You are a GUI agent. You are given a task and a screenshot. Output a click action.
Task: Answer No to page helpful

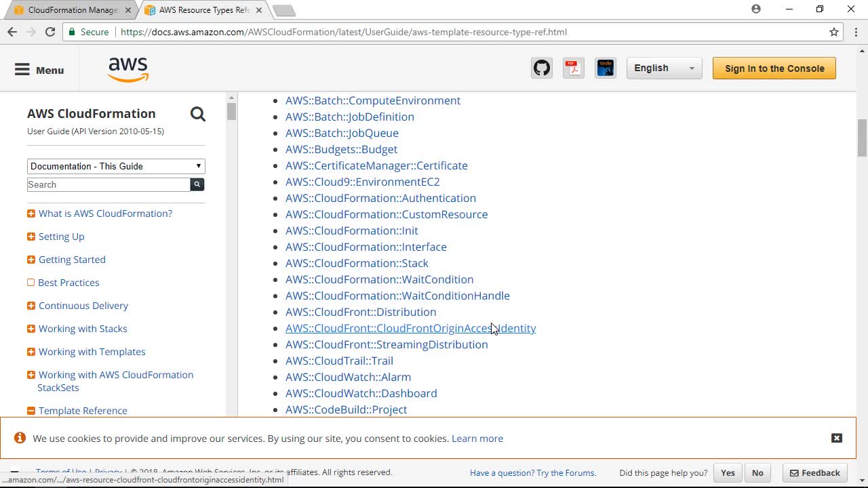pyautogui.click(x=757, y=473)
